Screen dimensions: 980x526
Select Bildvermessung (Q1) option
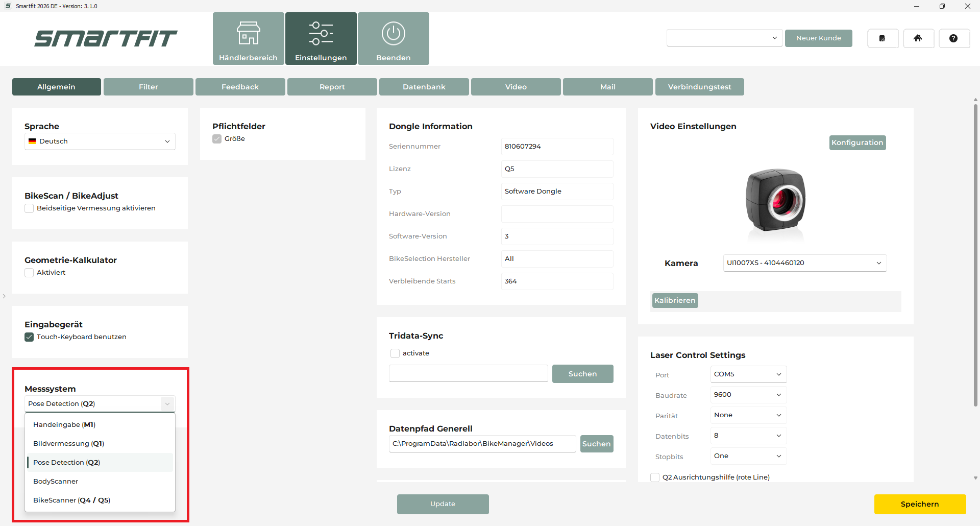click(x=100, y=444)
